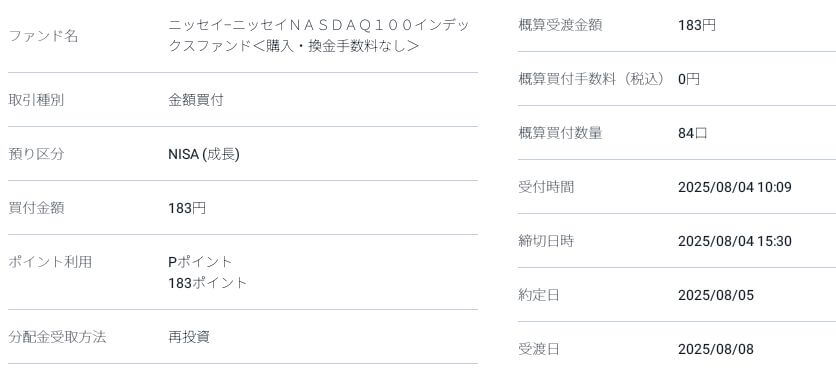The width and height of the screenshot is (836, 373).
Task: Click the 買付金額 value 183円
Action: 187,208
